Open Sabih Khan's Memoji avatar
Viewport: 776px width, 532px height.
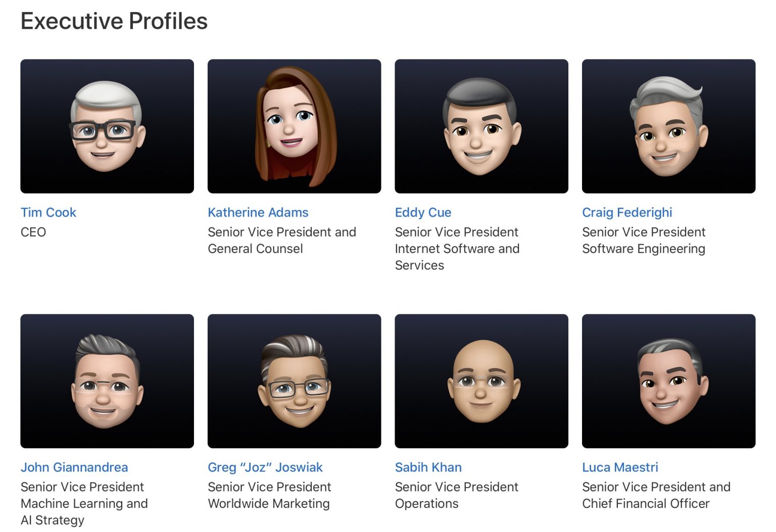tap(481, 381)
